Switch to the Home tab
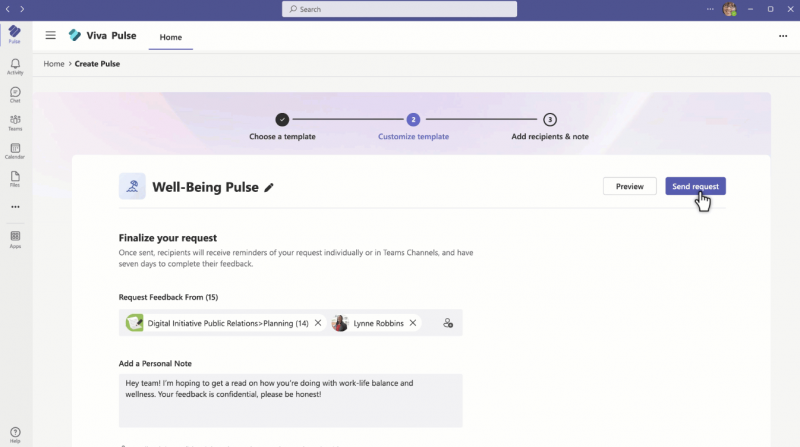Viewport: 800px width, 447px height. pyautogui.click(x=171, y=37)
